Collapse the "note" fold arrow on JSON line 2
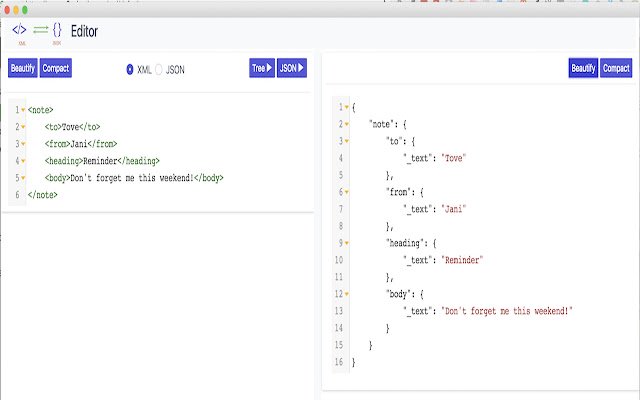The height and width of the screenshot is (400, 640). click(x=347, y=124)
